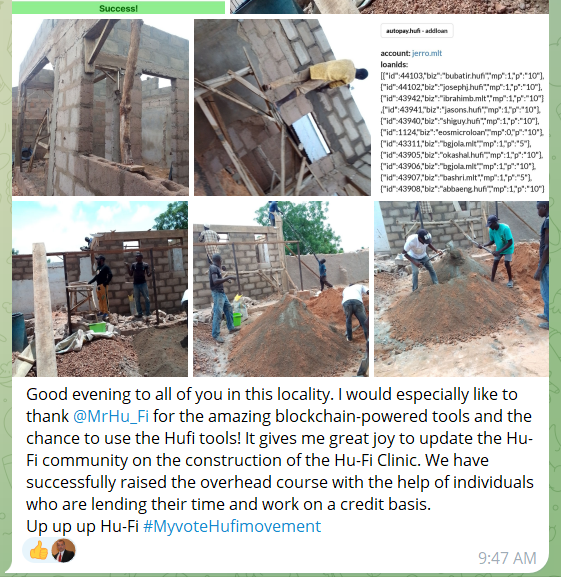Open photo with wooden post and two workers

[x=100, y=289]
